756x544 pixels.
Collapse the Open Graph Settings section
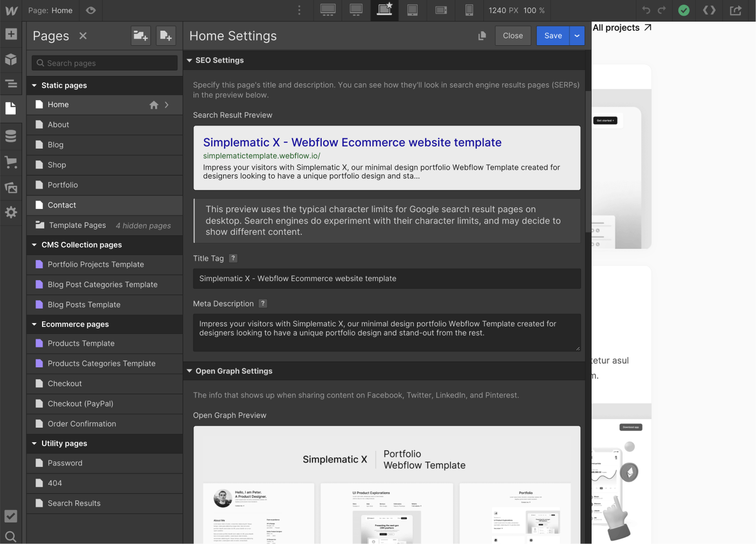[190, 371]
